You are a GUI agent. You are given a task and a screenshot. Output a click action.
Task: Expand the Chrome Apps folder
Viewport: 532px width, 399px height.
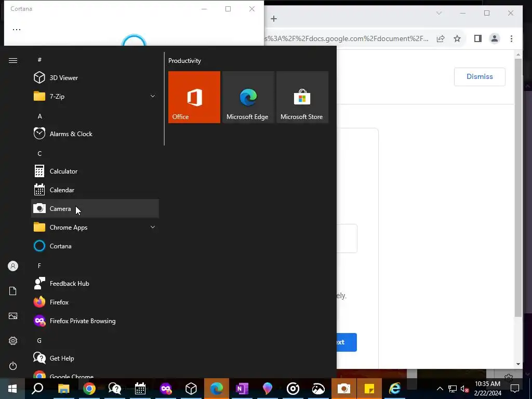coord(95,228)
